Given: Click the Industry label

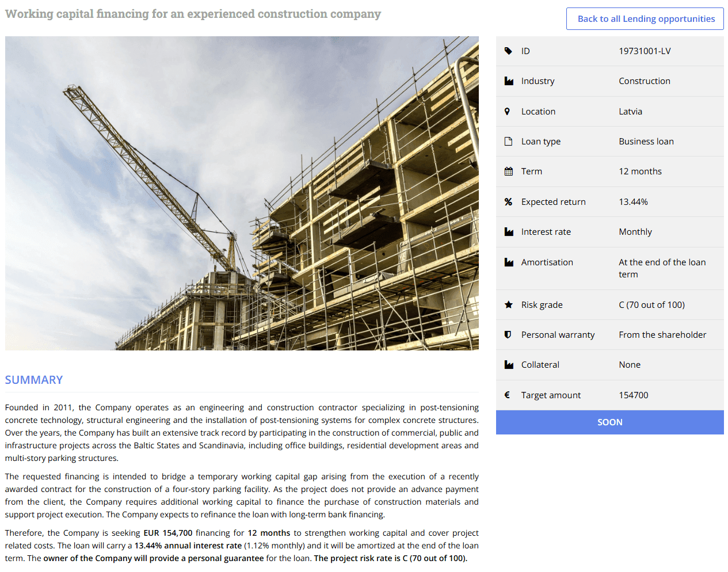Looking at the screenshot, I should [x=538, y=81].
